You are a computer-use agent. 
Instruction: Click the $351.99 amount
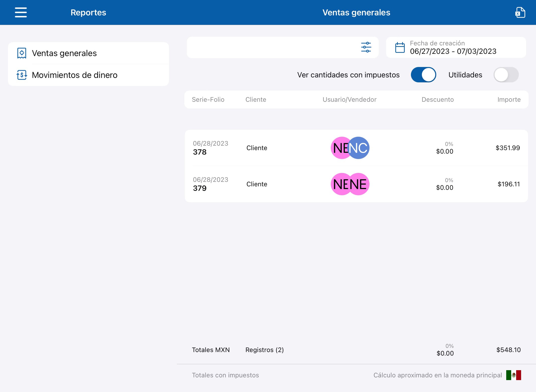[508, 148]
